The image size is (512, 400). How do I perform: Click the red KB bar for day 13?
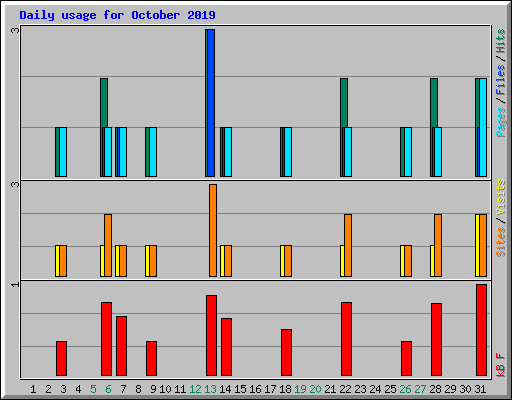[x=211, y=335]
